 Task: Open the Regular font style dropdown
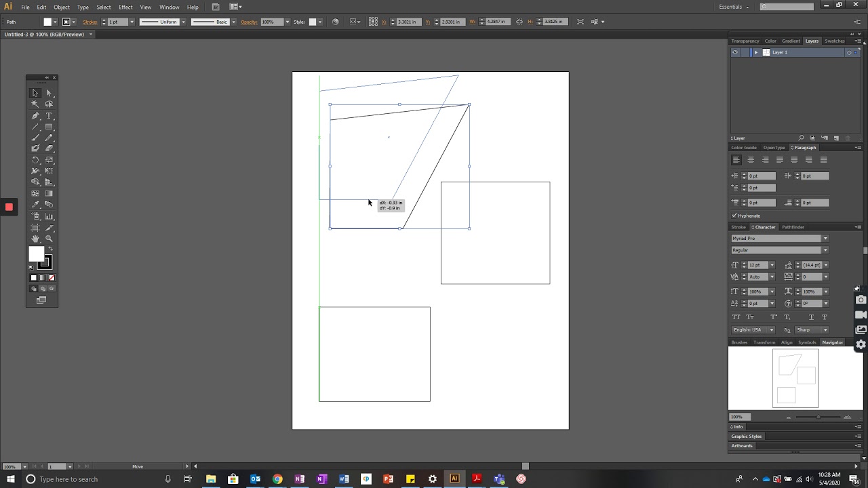pyautogui.click(x=825, y=250)
